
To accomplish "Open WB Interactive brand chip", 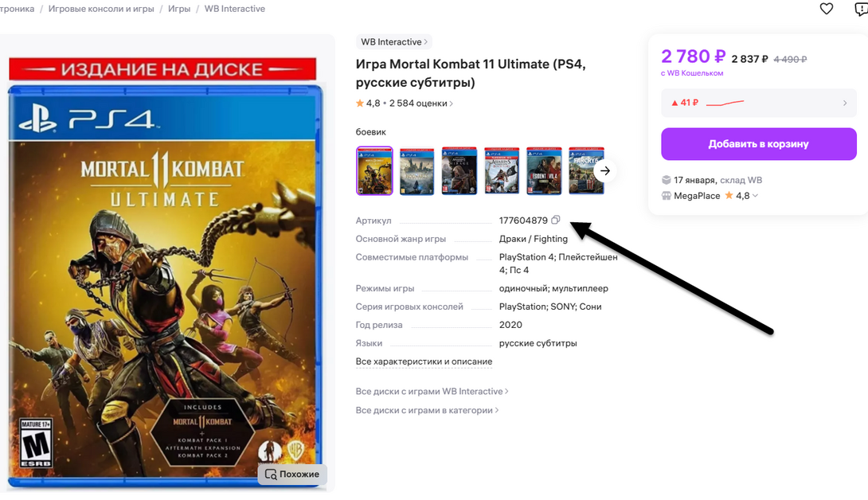I will tap(393, 42).
